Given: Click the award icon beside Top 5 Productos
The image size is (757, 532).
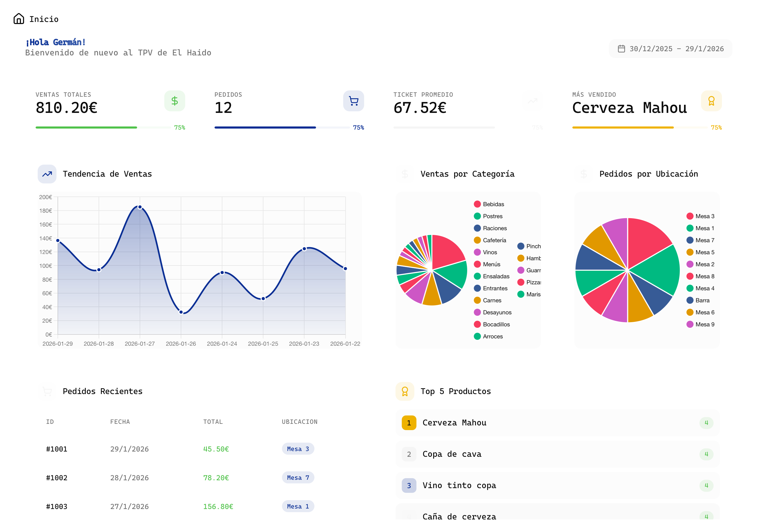Looking at the screenshot, I should 405,391.
